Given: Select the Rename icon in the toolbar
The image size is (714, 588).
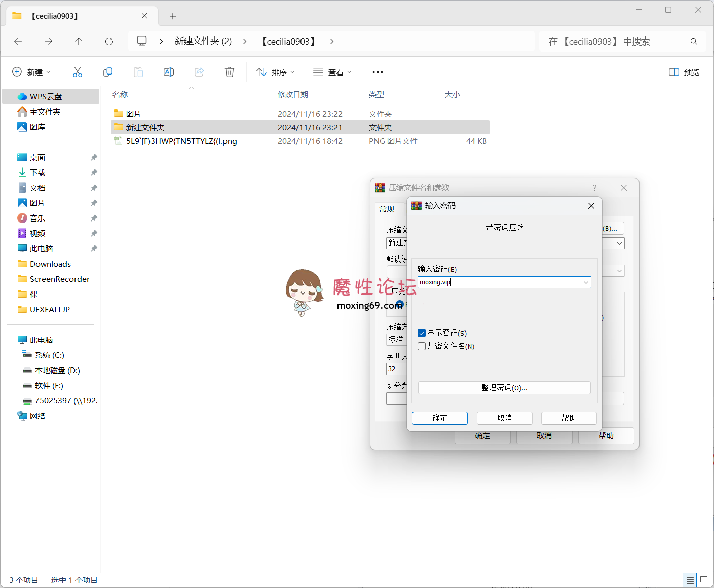Looking at the screenshot, I should (168, 71).
